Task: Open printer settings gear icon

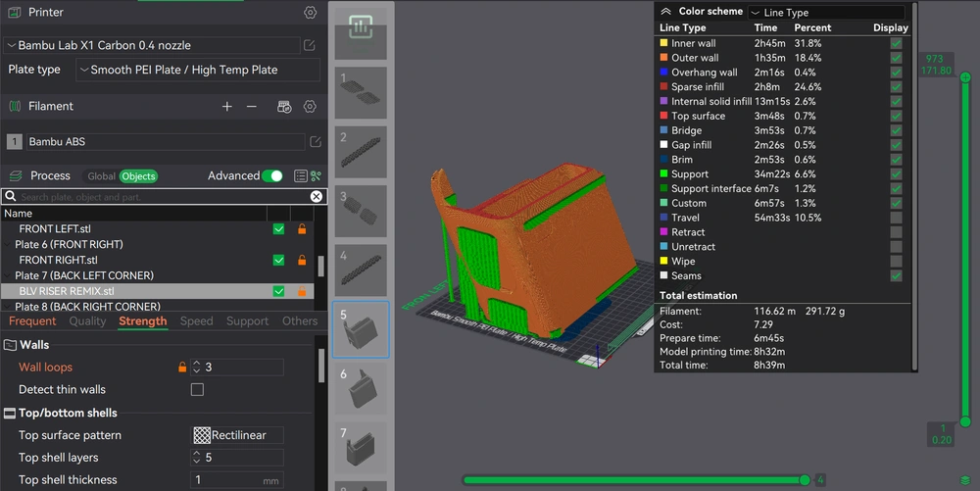Action: pos(310,13)
